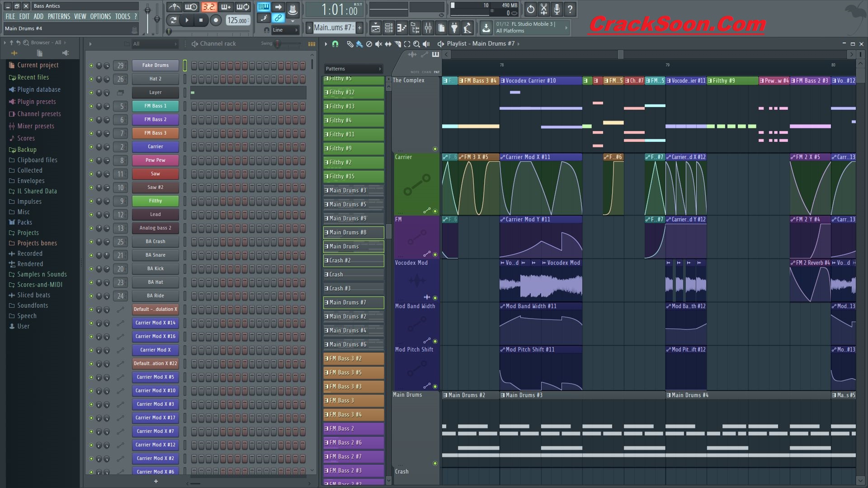Screen dimensions: 868x488
Task: Expand the Recent files folder
Action: point(32,77)
